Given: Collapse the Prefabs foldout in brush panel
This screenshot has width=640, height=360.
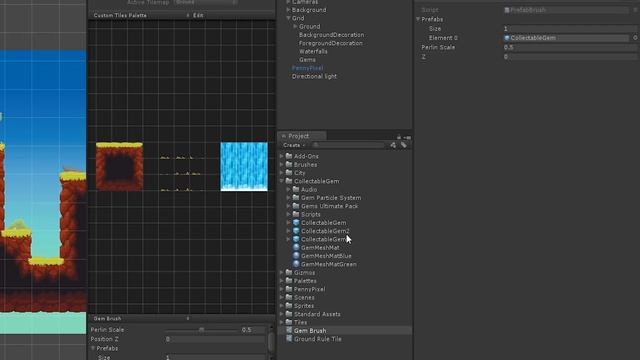Looking at the screenshot, I should pos(93,348).
